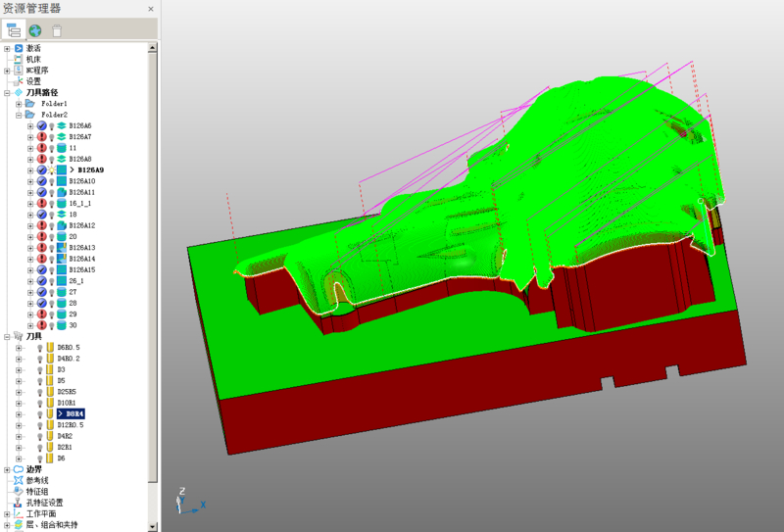Image resolution: width=784 pixels, height=532 pixels.
Task: Close the 资源管理器 explorer panel
Action: pyautogui.click(x=150, y=9)
